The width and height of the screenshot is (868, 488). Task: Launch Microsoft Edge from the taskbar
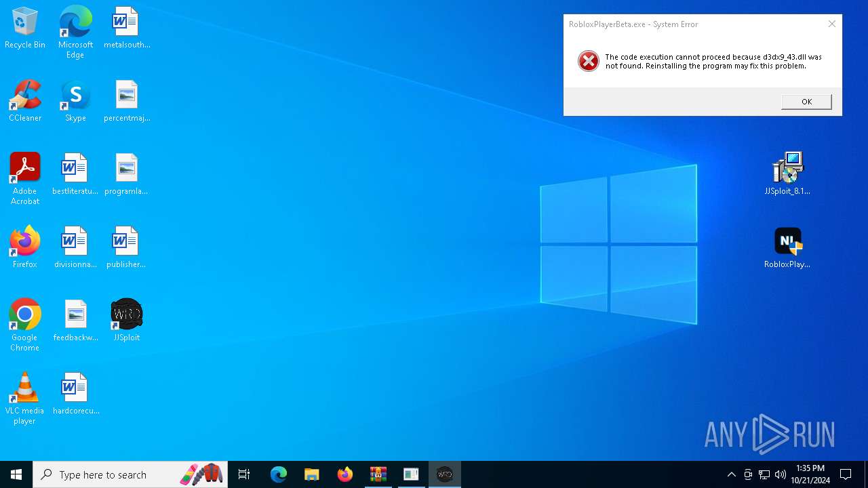click(x=279, y=474)
